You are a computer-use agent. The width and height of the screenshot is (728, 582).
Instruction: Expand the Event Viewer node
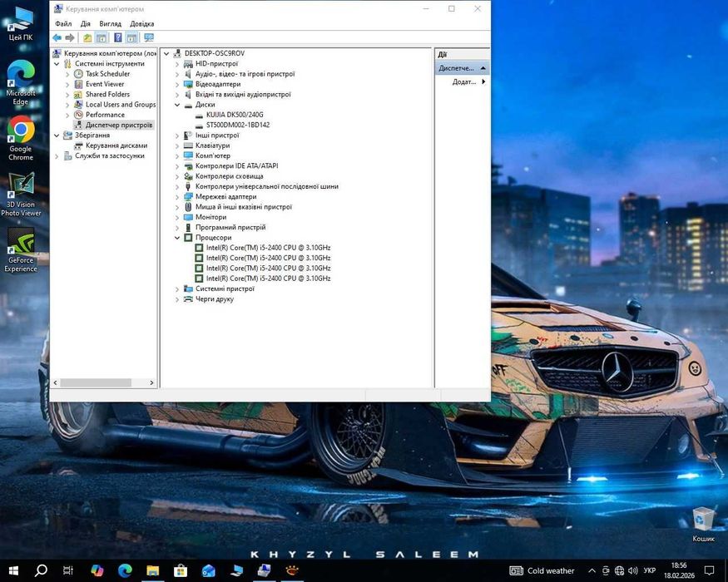point(67,84)
